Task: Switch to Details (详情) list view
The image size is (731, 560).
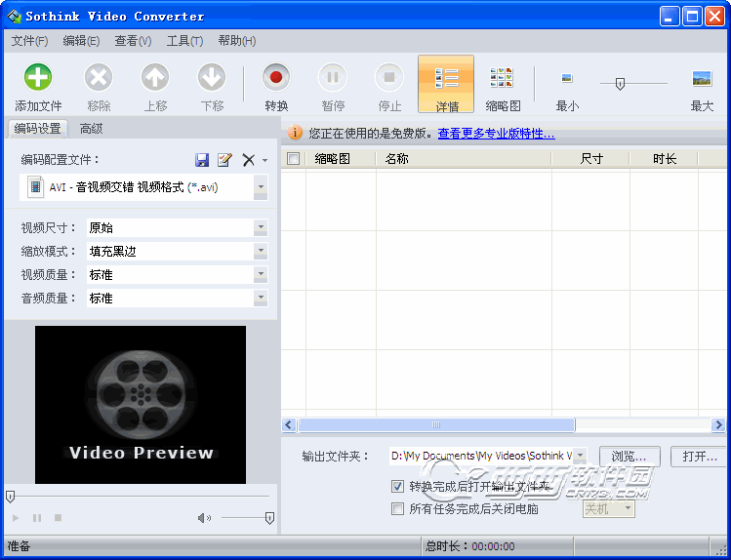Action: pyautogui.click(x=446, y=84)
